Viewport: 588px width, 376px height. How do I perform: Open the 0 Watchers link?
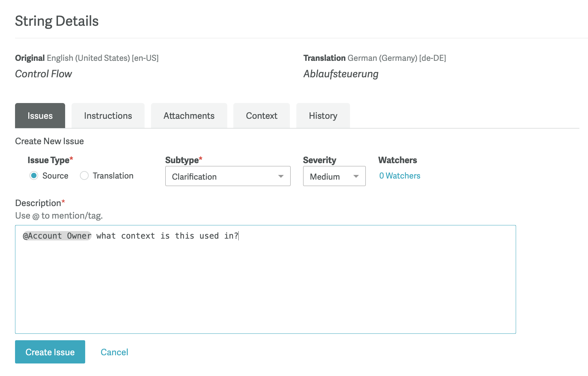coord(399,176)
